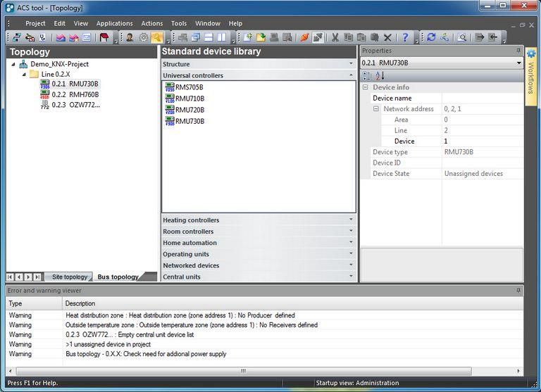Viewport: 541px width, 392px height.
Task: Click the blue question mark Help icon
Action: tap(405, 37)
